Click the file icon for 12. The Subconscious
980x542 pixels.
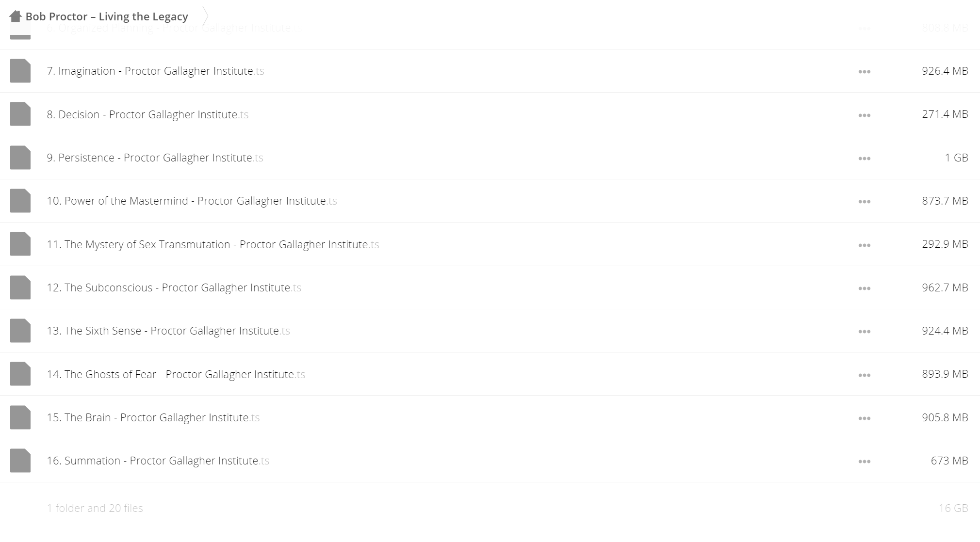(20, 287)
